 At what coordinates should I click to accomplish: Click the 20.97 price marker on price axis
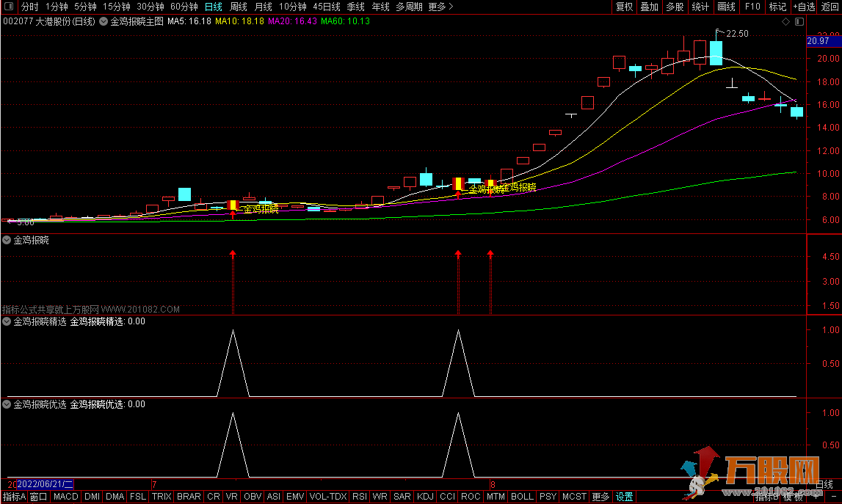pos(824,41)
